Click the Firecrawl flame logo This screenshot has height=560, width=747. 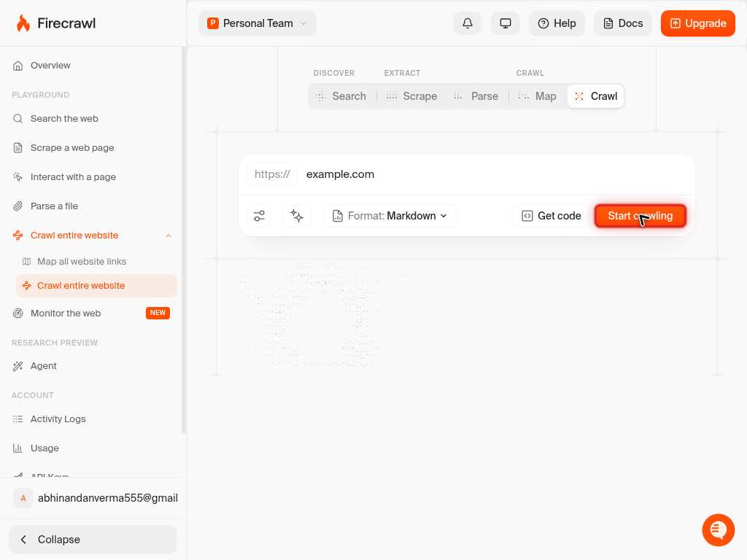pyautogui.click(x=23, y=23)
